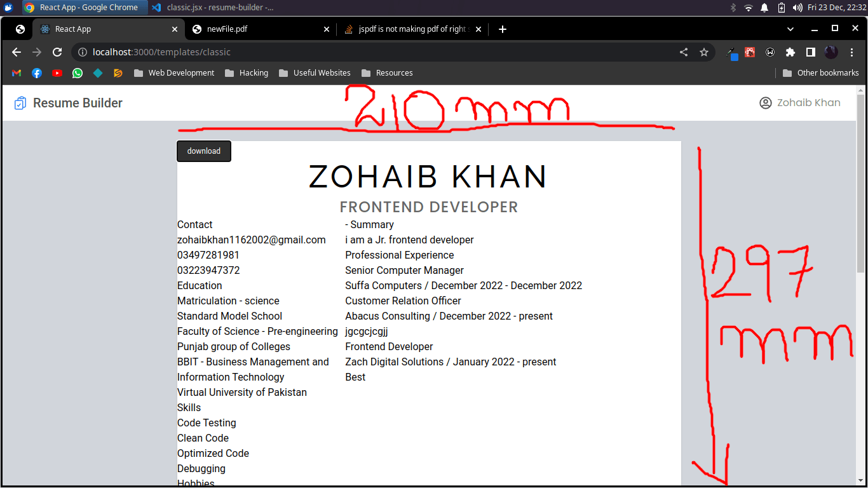Click the Abacus Consulting line

click(449, 316)
